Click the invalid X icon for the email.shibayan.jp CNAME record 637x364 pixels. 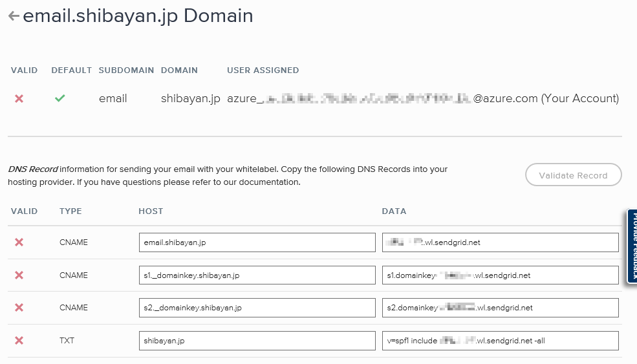[19, 242]
